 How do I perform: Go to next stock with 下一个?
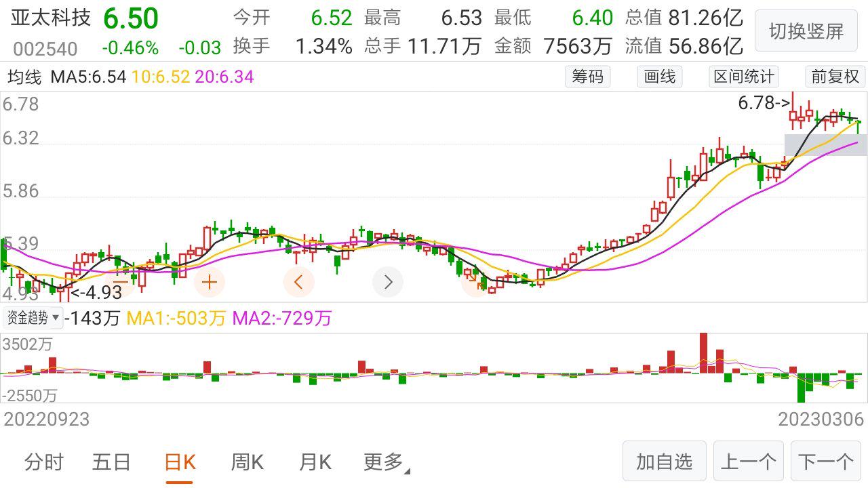[x=825, y=461]
